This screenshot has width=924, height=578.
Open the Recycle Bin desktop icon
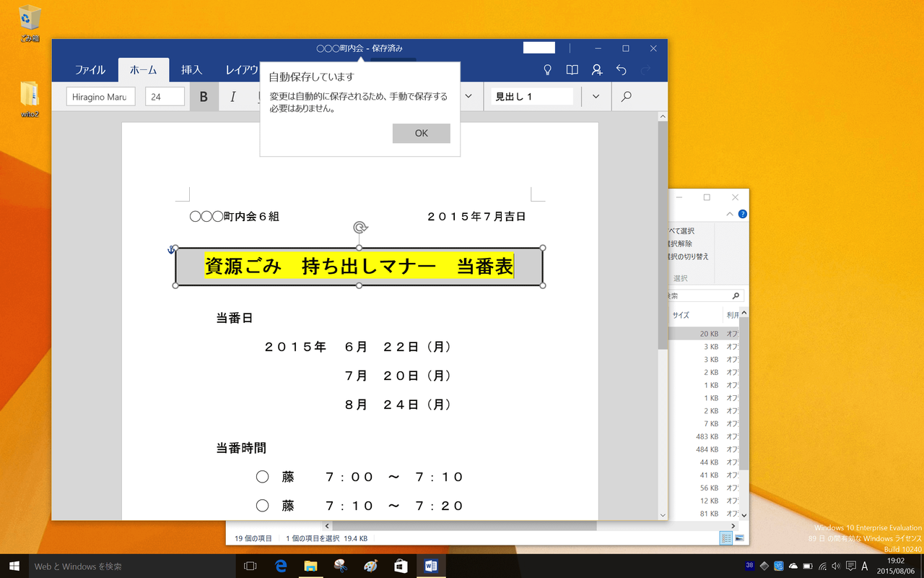[x=30, y=23]
